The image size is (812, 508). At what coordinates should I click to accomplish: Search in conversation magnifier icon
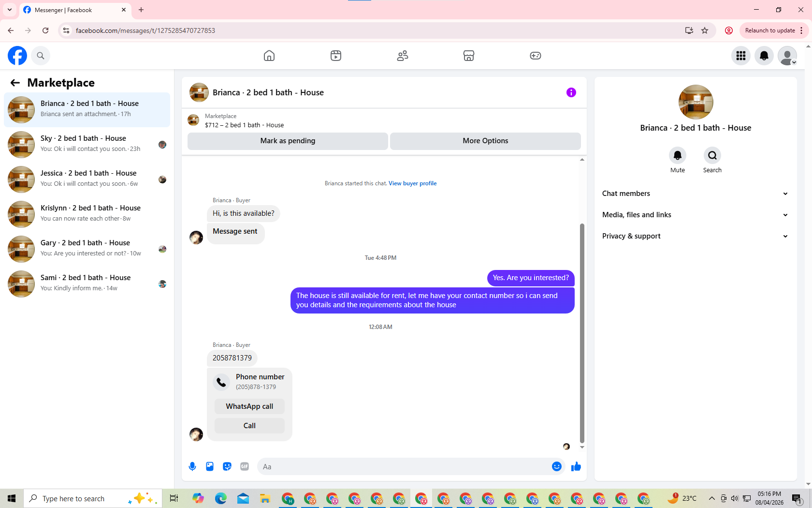[712, 155]
